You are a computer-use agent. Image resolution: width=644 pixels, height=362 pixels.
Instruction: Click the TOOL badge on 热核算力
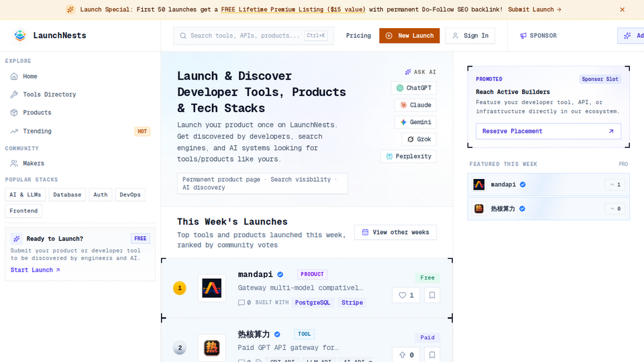(305, 334)
